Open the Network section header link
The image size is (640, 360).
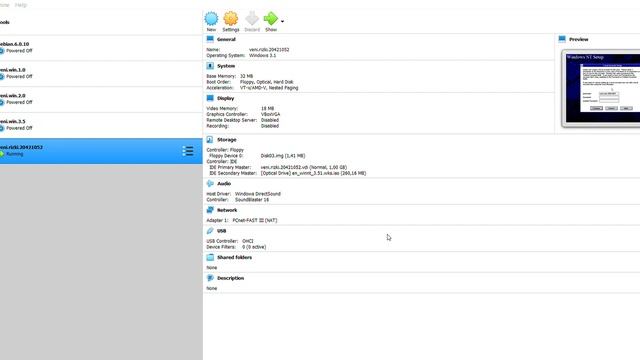(227, 210)
